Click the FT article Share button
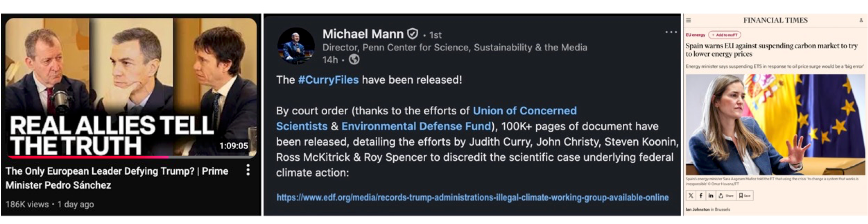The image size is (868, 224). tap(726, 196)
